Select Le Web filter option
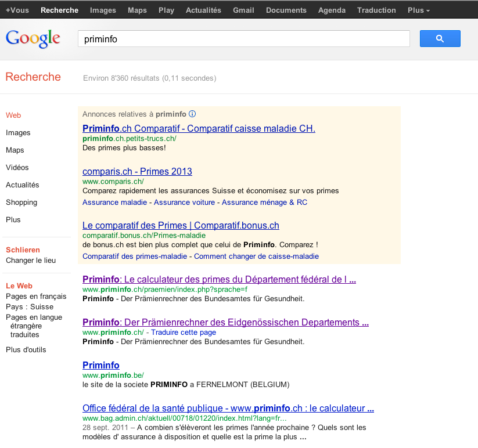This screenshot has height=448, width=478. click(x=19, y=286)
